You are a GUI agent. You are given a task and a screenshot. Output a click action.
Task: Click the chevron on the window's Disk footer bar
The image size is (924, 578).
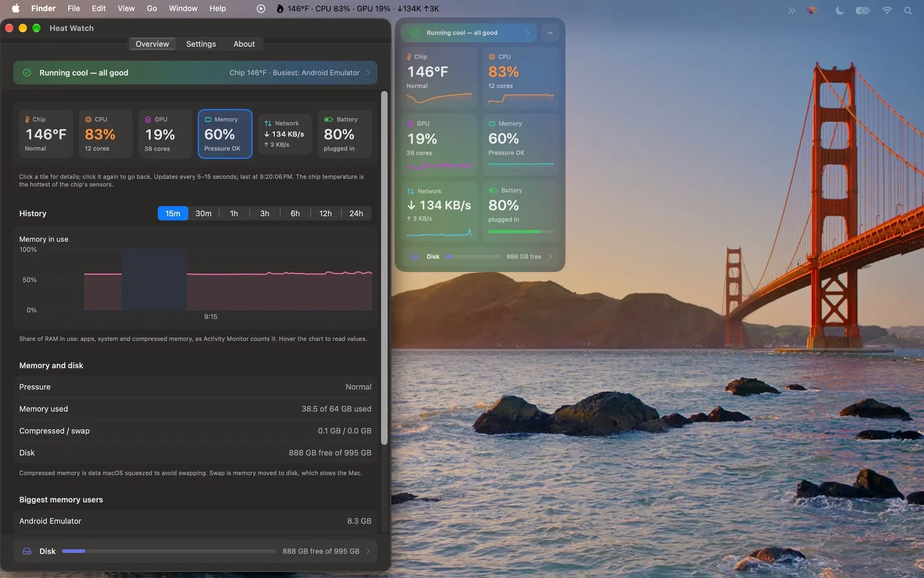coord(368,551)
